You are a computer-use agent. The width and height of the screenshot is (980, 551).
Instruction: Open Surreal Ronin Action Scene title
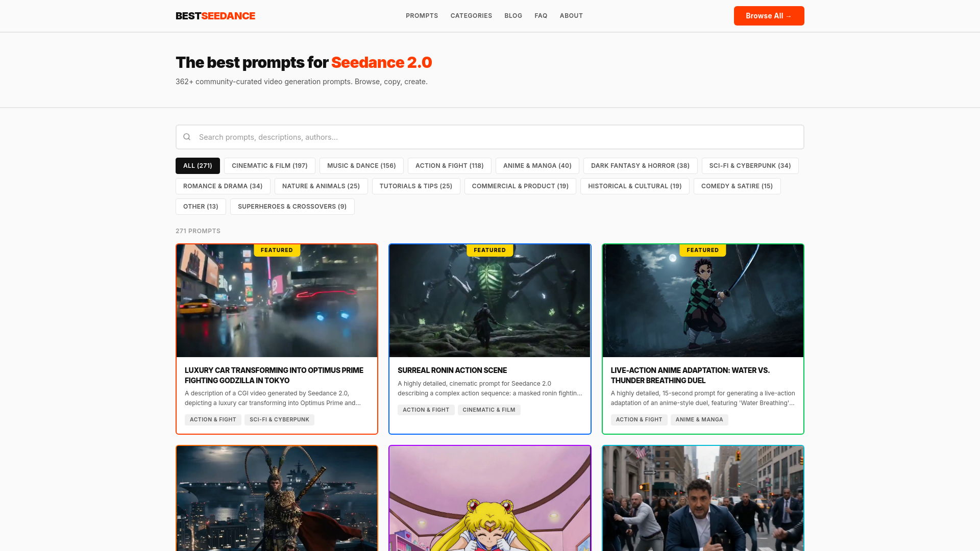click(x=452, y=370)
